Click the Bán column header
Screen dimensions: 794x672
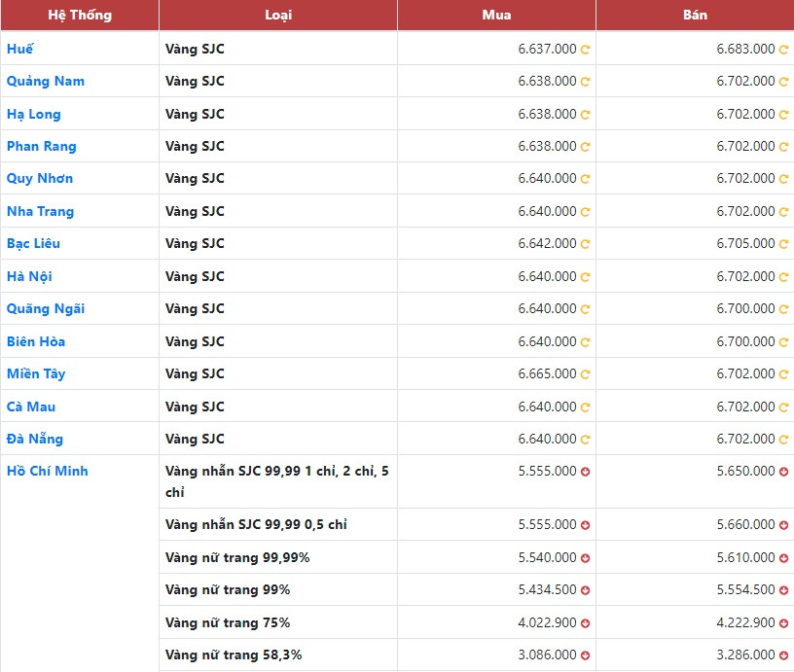[696, 16]
